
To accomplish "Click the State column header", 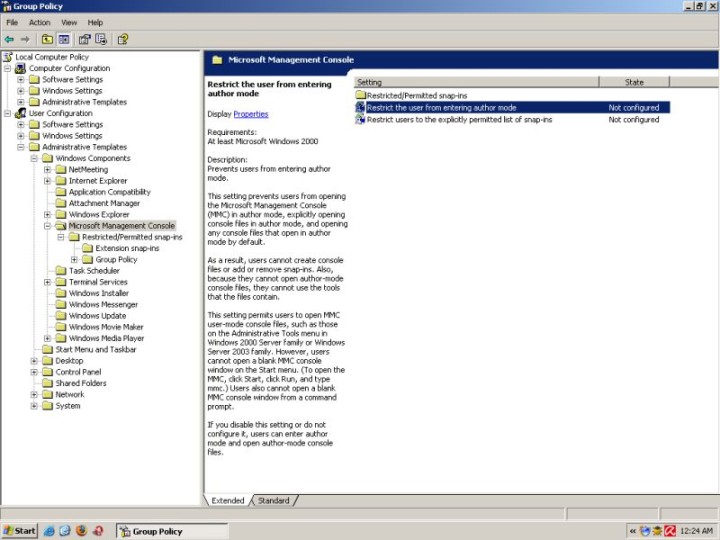I will 634,82.
